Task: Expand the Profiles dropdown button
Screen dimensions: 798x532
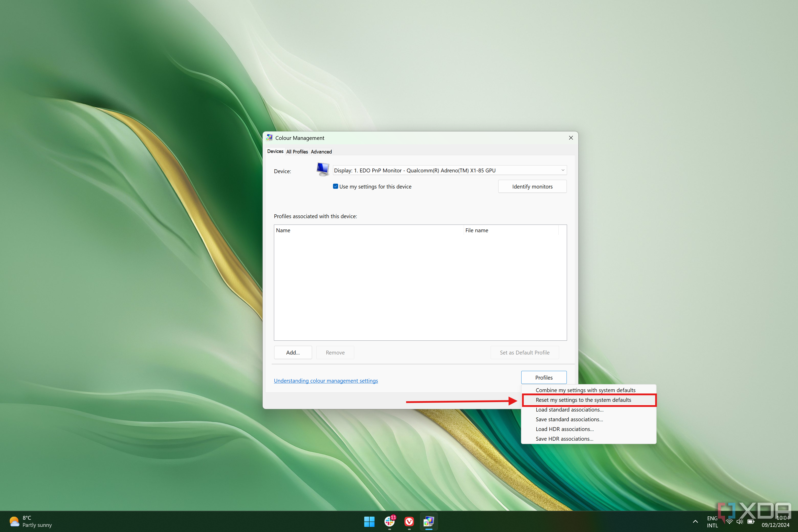Action: [x=543, y=378]
